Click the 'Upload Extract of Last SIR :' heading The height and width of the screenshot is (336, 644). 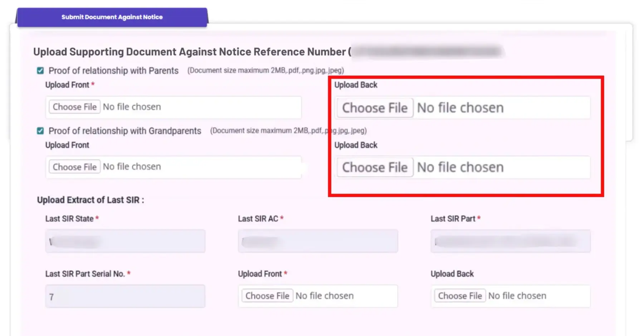click(91, 200)
